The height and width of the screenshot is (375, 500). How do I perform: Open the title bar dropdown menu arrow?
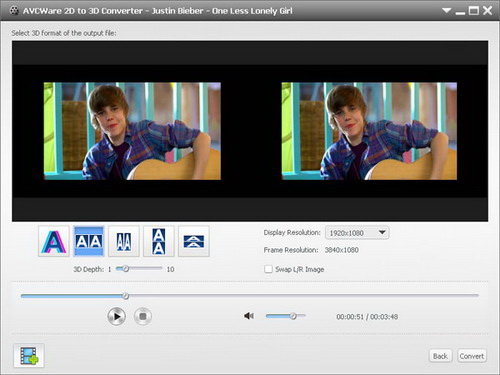coord(446,11)
